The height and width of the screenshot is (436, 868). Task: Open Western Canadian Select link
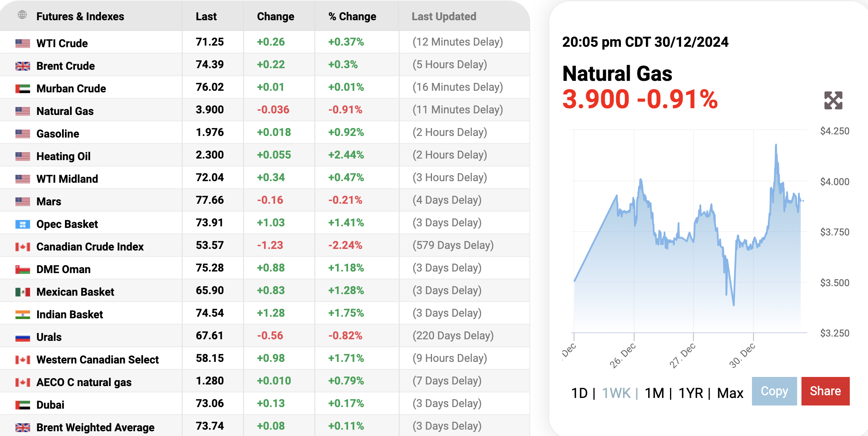click(97, 360)
